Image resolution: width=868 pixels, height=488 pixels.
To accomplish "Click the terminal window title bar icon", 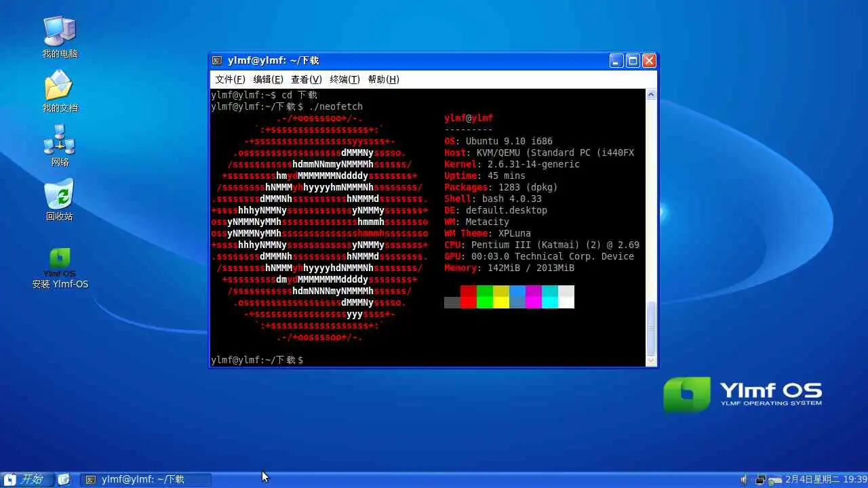I will coord(218,60).
